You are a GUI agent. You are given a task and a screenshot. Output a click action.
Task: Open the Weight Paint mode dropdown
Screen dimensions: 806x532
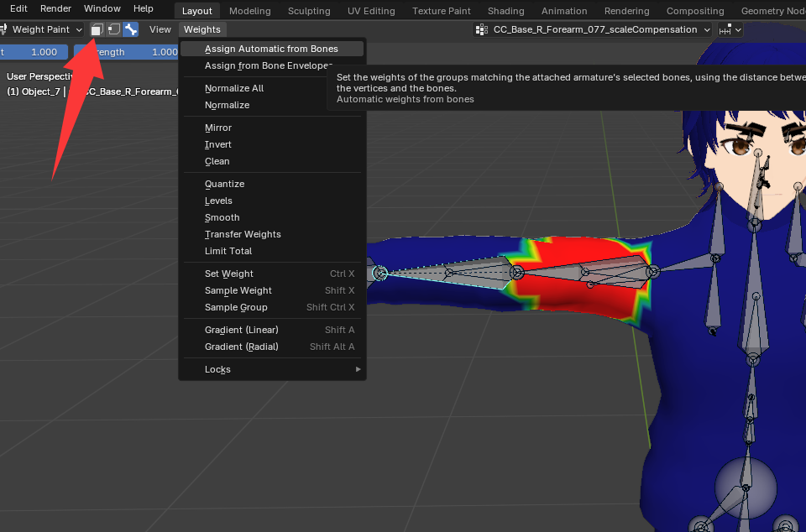click(42, 29)
